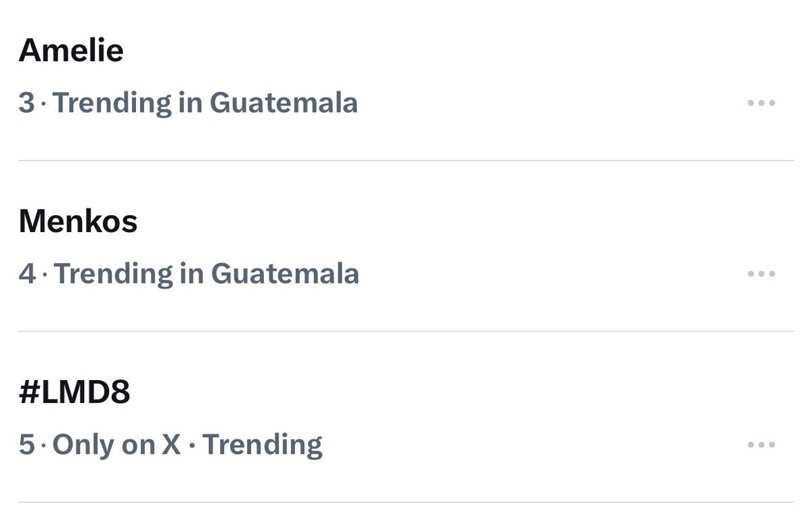Open more options for the Amelie trend
812x514 pixels.
click(x=761, y=103)
